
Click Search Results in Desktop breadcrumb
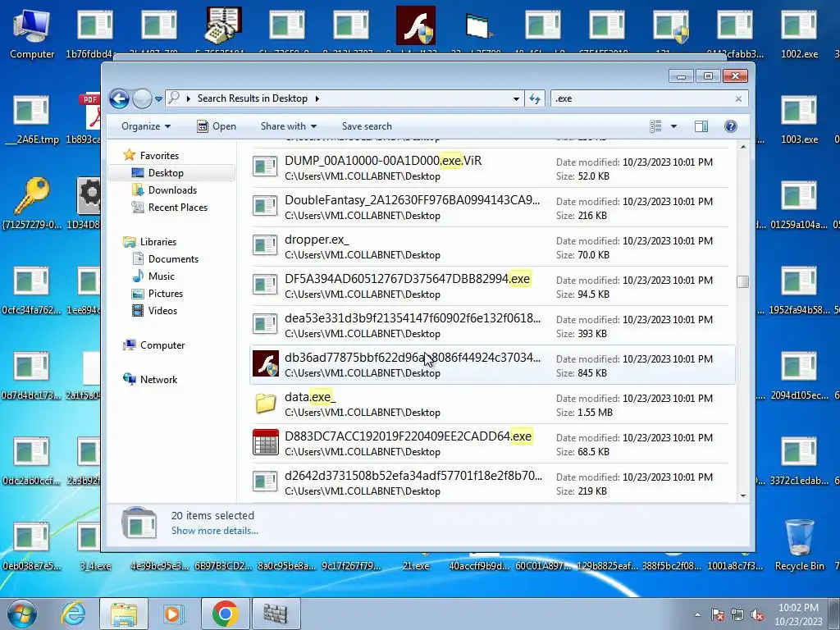[253, 98]
